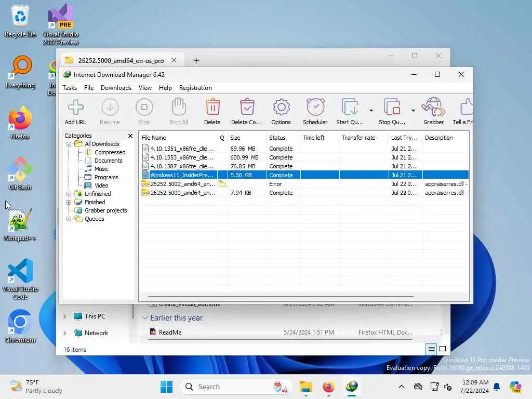Click the Add URL toolbar icon

75,108
